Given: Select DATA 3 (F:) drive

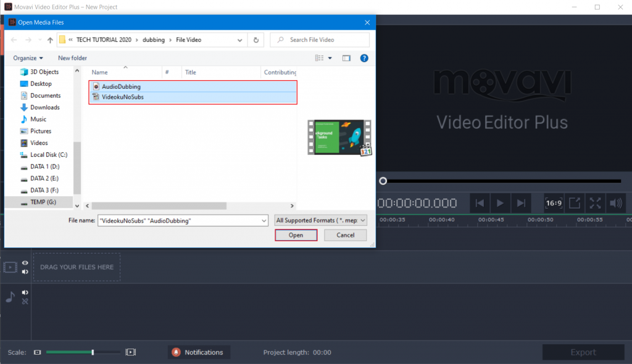Looking at the screenshot, I should click(44, 190).
